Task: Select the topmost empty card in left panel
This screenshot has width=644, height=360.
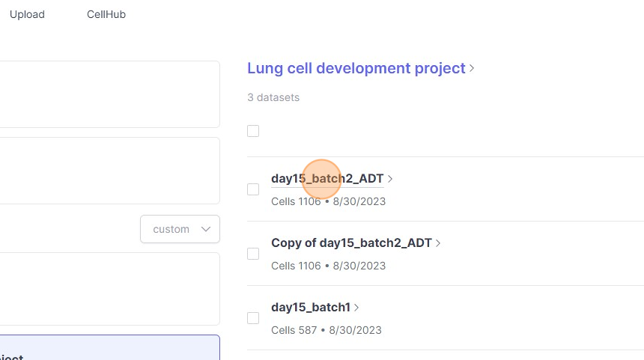Action: tap(109, 94)
